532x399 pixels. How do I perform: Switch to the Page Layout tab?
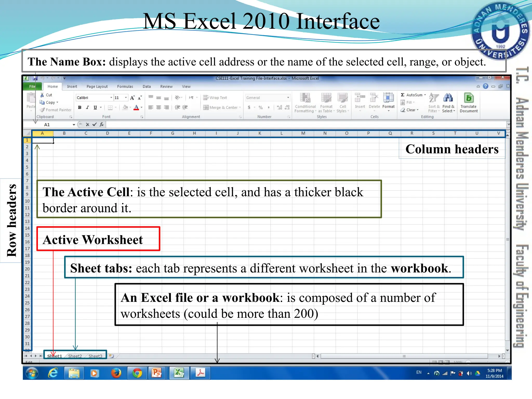point(97,87)
